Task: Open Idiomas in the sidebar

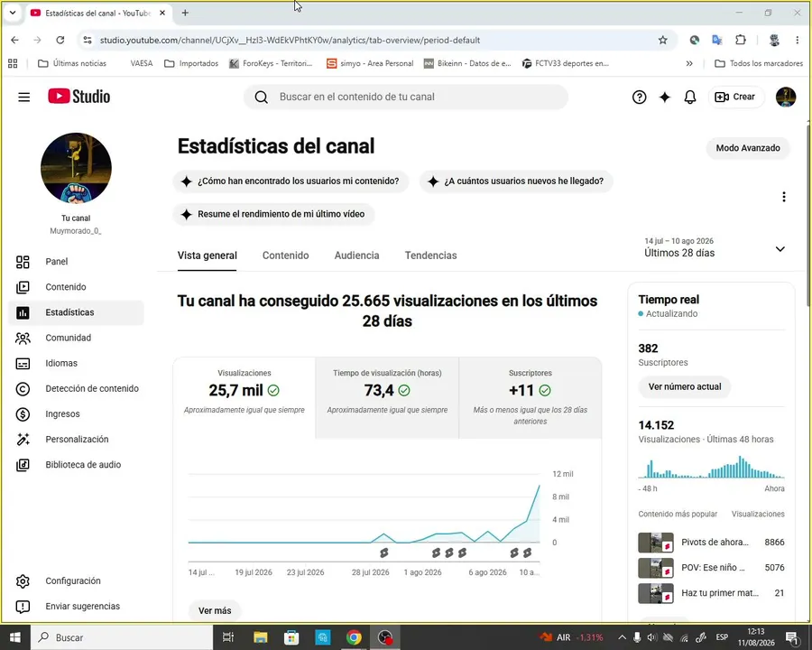Action: tap(76, 363)
